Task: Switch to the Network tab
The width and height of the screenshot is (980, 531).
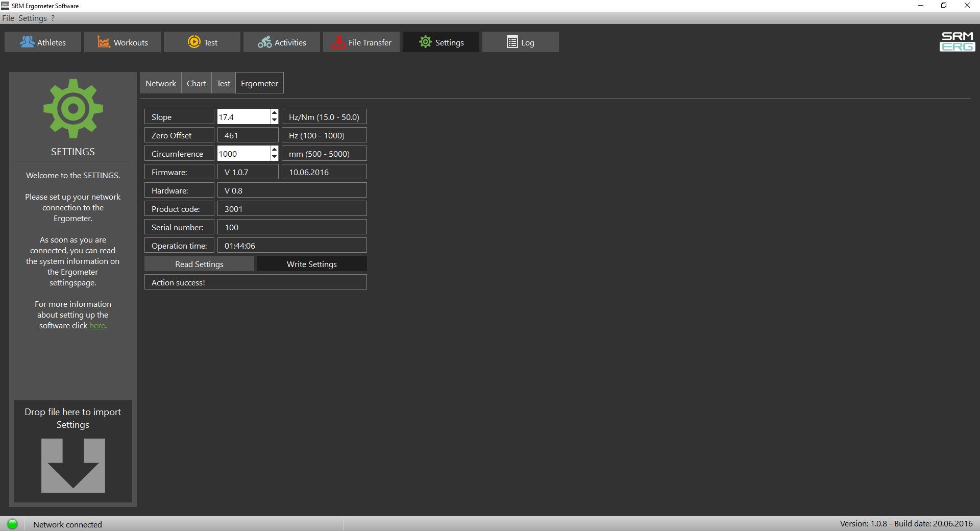Action: (x=161, y=83)
